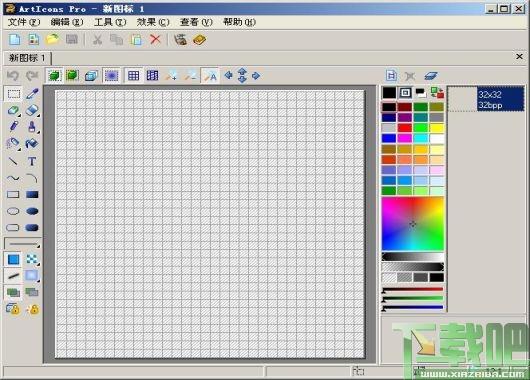Viewport: 530px width, 380px height.
Task: Open the 效果 (C) menu
Action: click(153, 22)
